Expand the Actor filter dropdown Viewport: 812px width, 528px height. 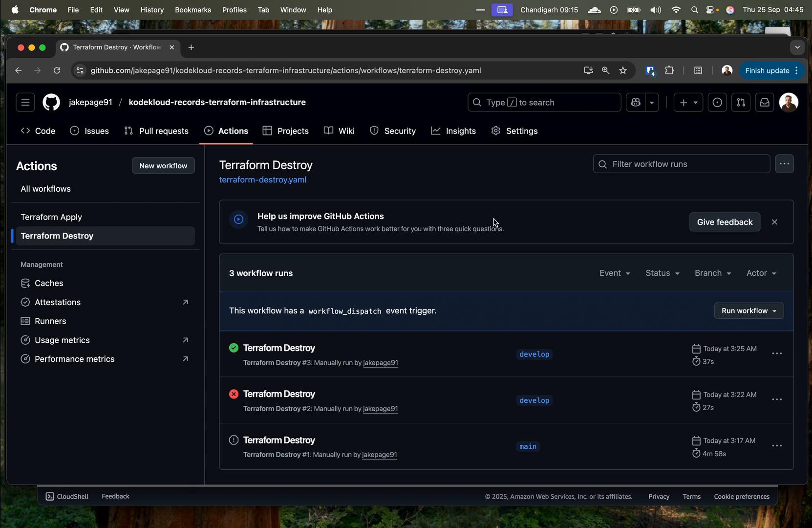pos(761,273)
